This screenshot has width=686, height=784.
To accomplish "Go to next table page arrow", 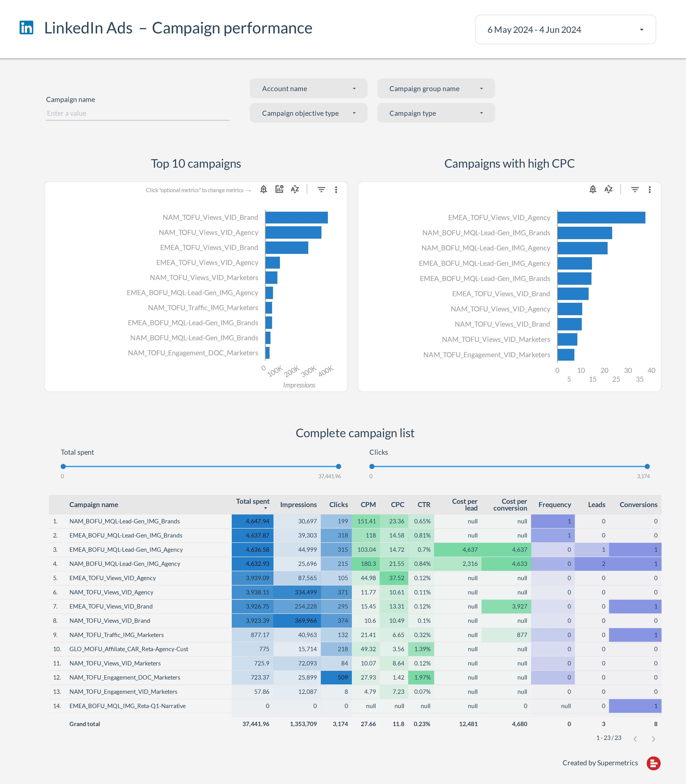I will [653, 739].
